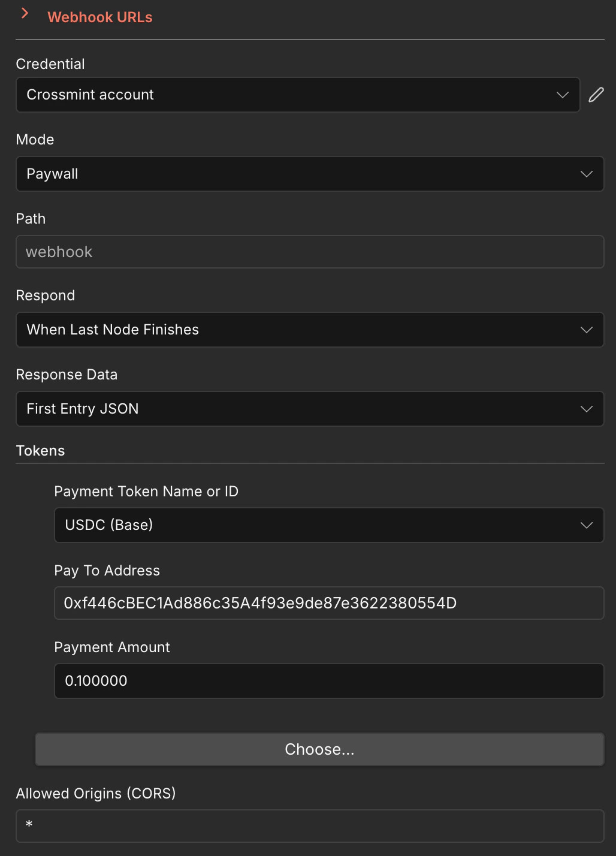Open the Webhook URLs link
This screenshot has height=856, width=616.
99,17
